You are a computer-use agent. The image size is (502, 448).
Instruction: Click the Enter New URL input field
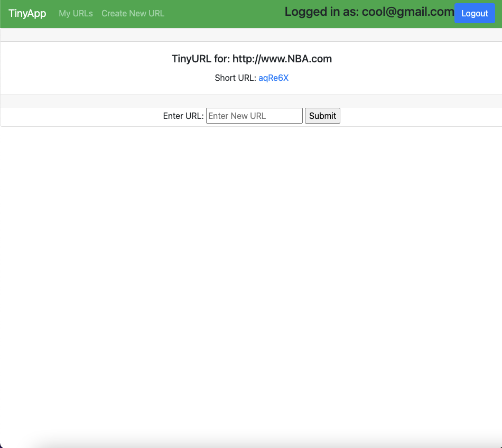coord(254,116)
